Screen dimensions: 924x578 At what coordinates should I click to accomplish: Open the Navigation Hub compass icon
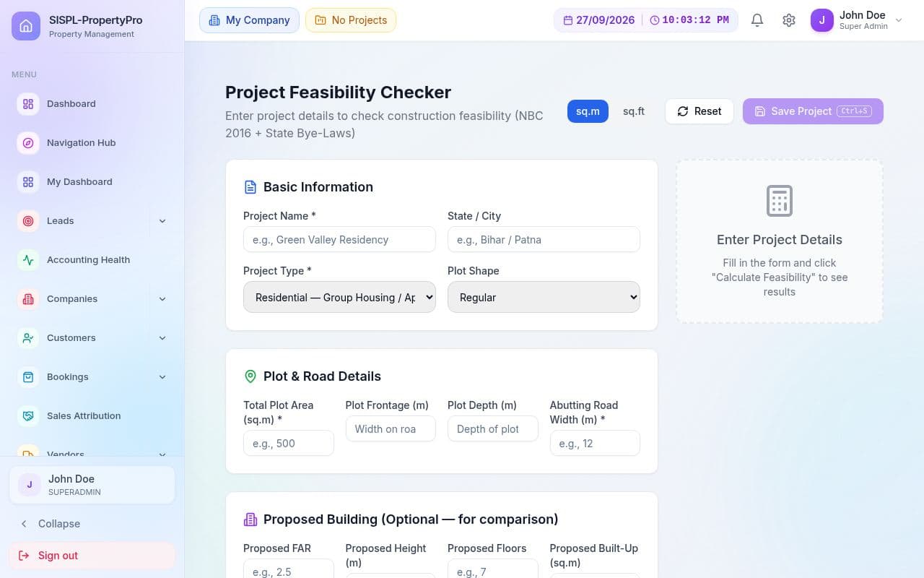point(28,143)
